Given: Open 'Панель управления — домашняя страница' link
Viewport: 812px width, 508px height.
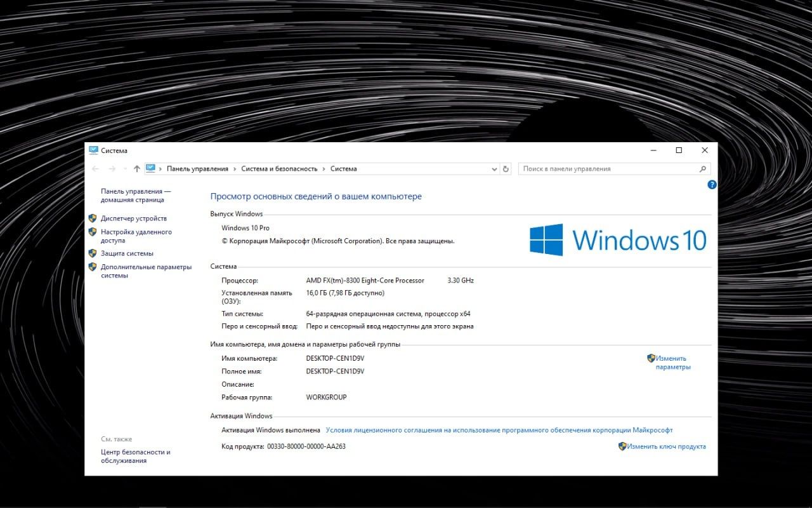Looking at the screenshot, I should tap(136, 196).
